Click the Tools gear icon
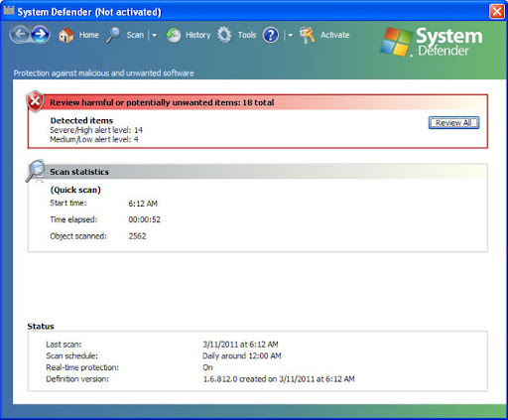The image size is (508, 420). pyautogui.click(x=224, y=35)
